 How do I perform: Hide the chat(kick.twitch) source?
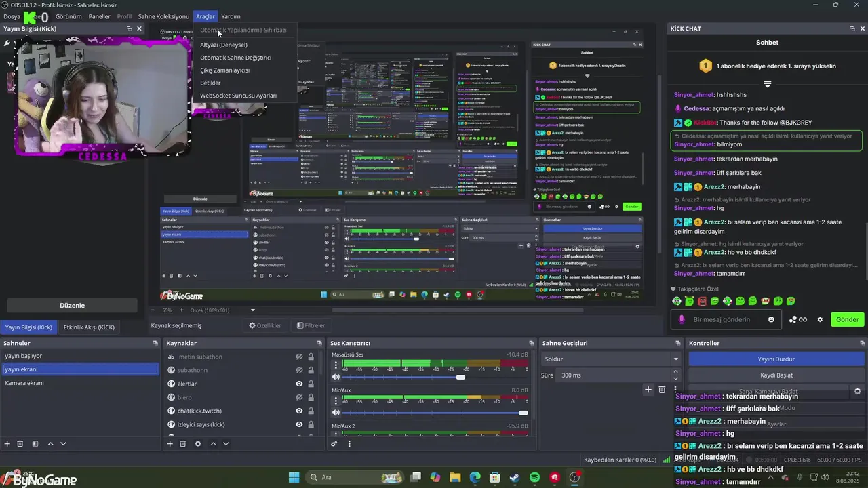299,411
